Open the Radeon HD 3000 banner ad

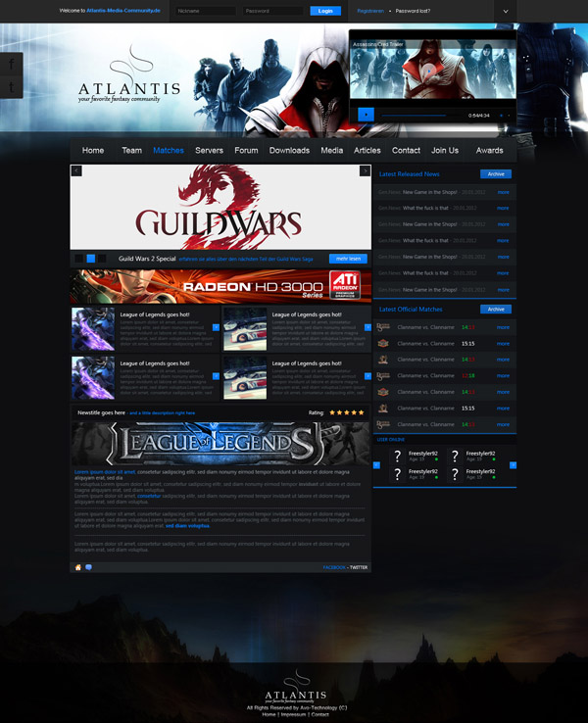click(220, 286)
